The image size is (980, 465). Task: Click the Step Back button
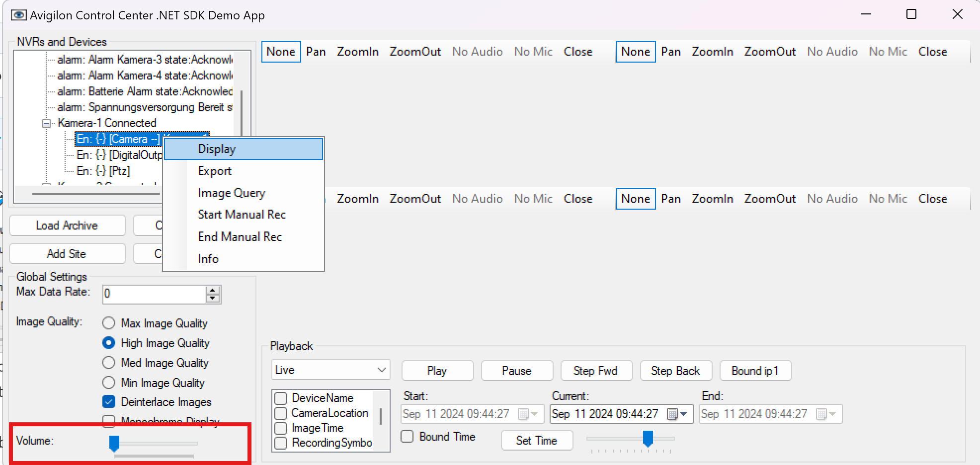coord(676,371)
